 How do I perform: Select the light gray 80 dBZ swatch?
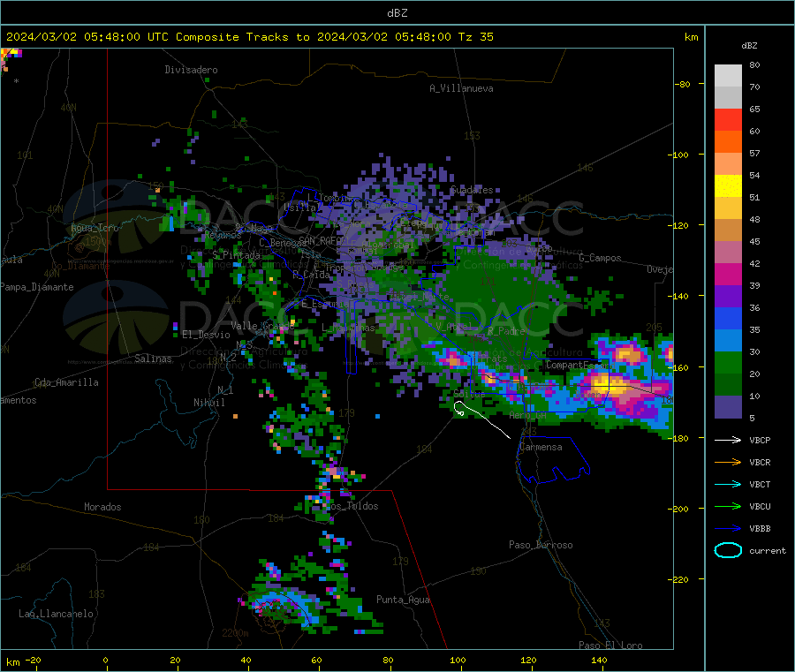click(728, 76)
